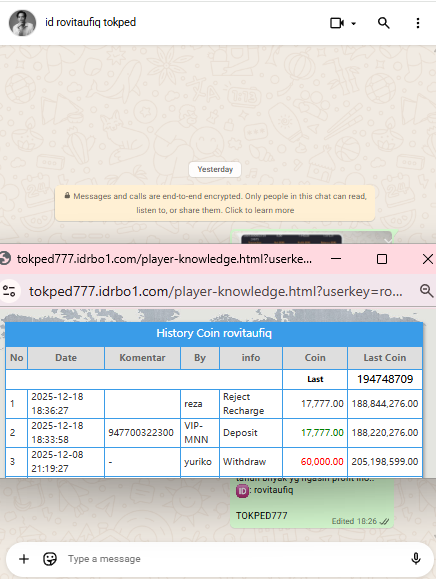Click the 'By' column header
Viewport: 436px width, 579px height.
[x=200, y=357]
